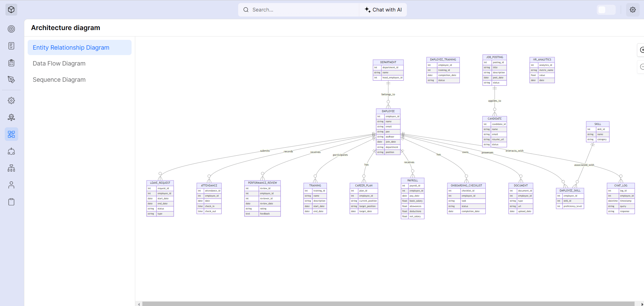The height and width of the screenshot is (306, 644).
Task: Click the HR_ANALYTICS entity header
Action: tap(542, 59)
